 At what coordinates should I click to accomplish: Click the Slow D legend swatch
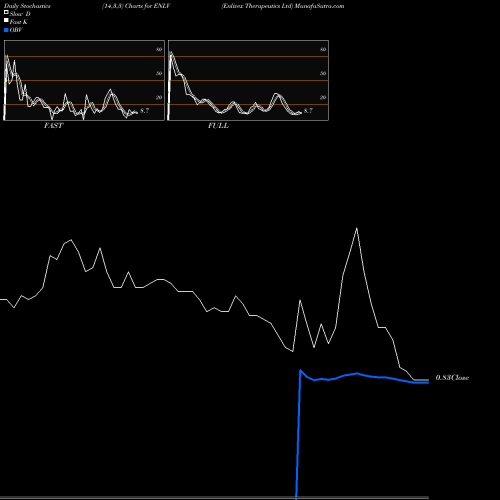[6, 12]
